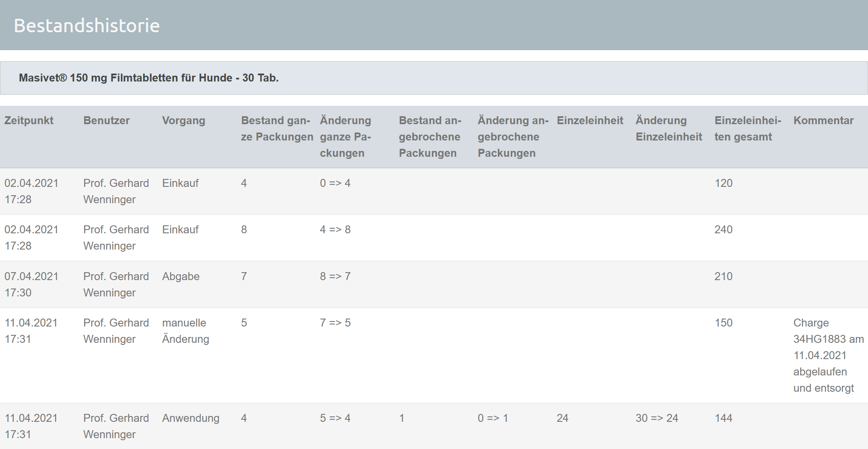Click Prof. Gerhard Wenninger in manuelle Änderung row
868x449 pixels.
point(116,331)
